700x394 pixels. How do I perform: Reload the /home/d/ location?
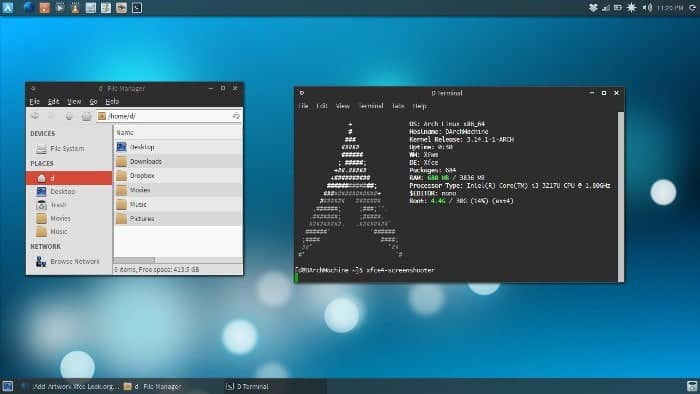(x=236, y=116)
